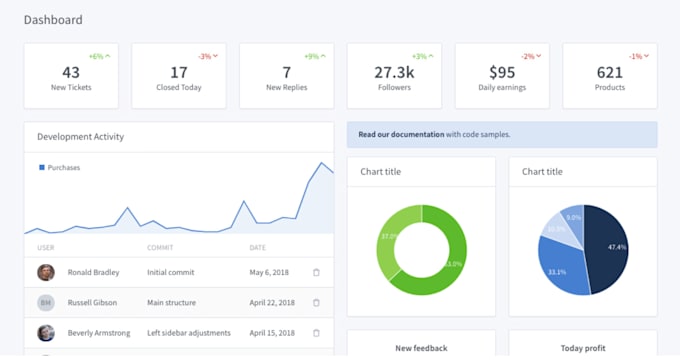Open the 27.3k Followers card

(x=394, y=76)
